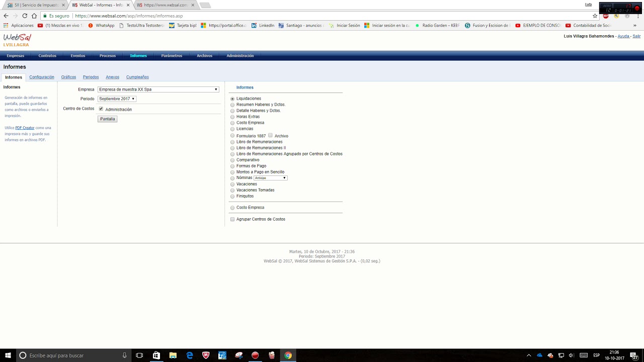Switch to the Configuración tab
The height and width of the screenshot is (362, 644).
[x=42, y=77]
